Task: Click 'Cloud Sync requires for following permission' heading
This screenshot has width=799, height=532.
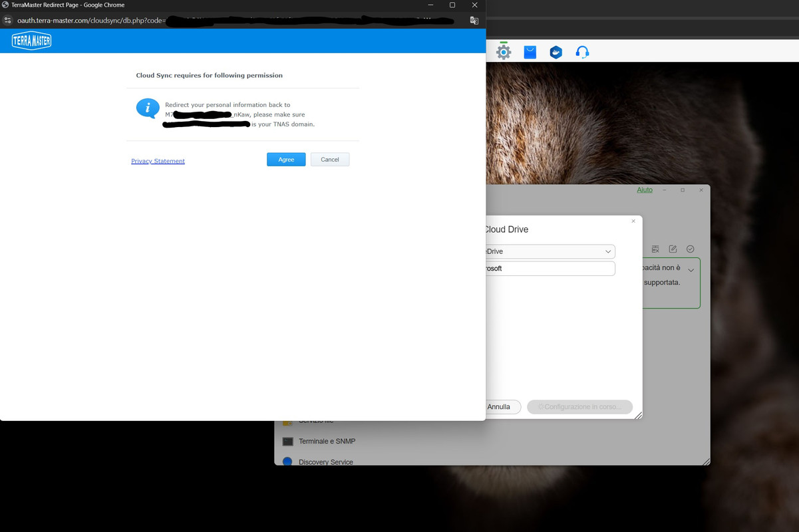Action: (210, 75)
